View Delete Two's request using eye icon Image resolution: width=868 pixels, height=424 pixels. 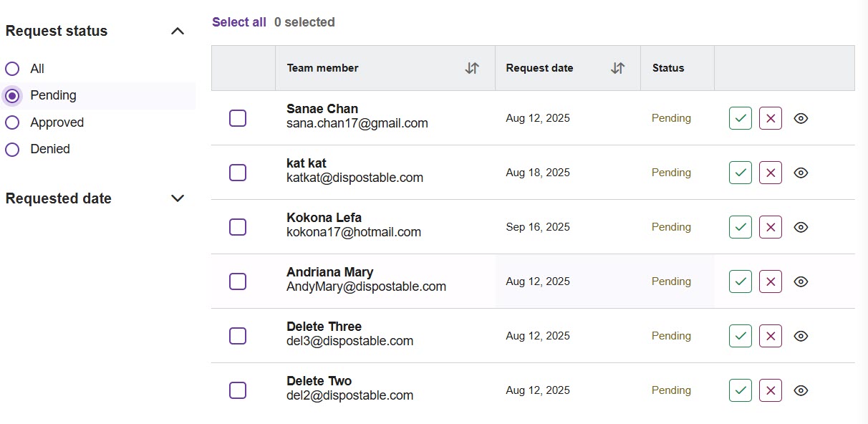(x=801, y=390)
